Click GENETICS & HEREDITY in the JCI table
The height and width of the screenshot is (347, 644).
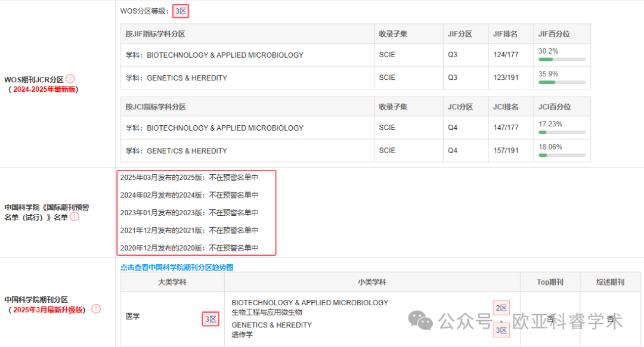point(187,151)
